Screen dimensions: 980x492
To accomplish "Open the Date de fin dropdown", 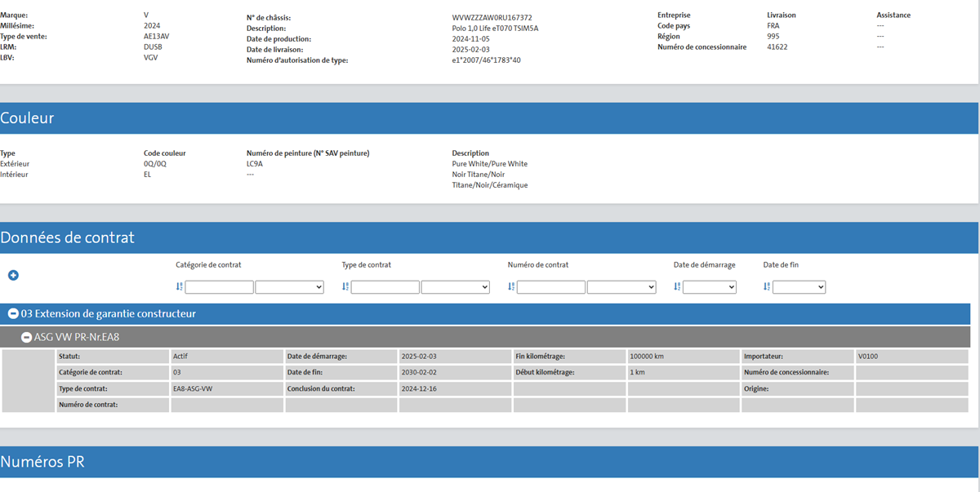I will (x=799, y=287).
